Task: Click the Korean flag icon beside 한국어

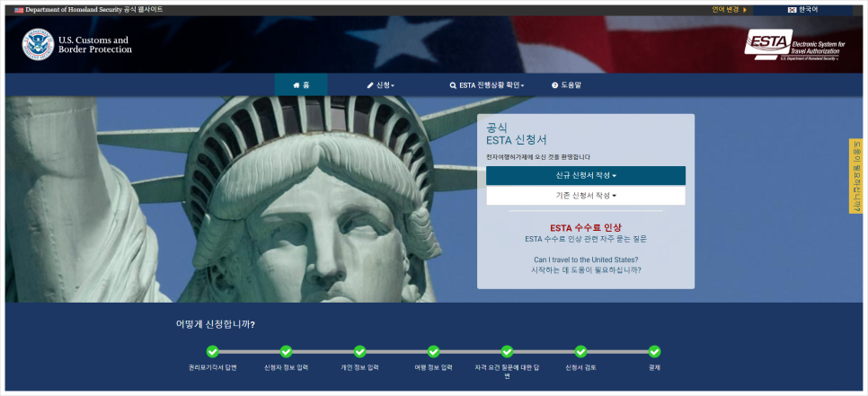Action: [x=792, y=10]
